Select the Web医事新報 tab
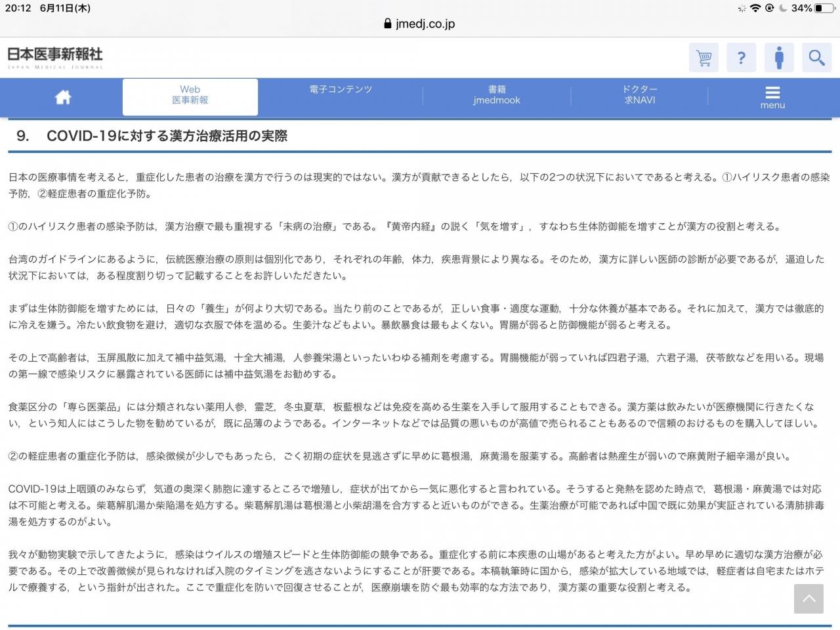840x630 pixels. pos(190,96)
